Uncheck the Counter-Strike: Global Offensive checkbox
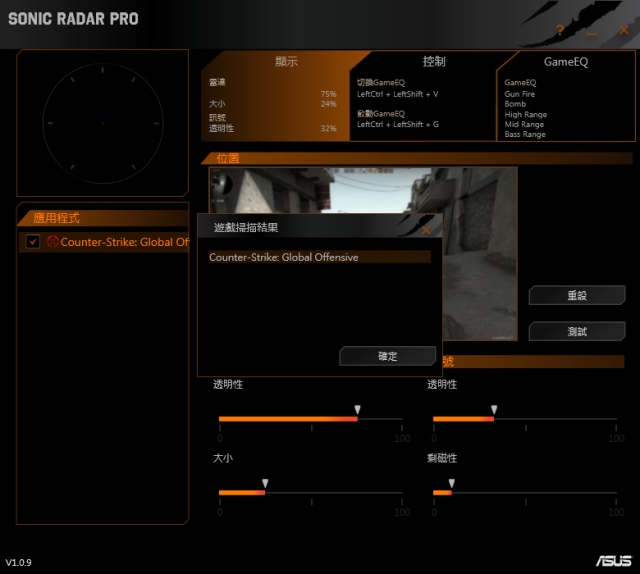640x574 pixels. click(x=33, y=242)
